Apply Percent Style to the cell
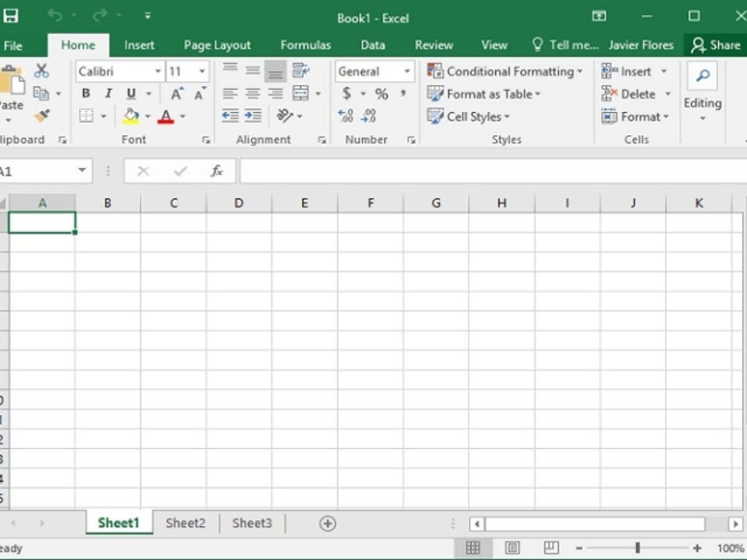Viewport: 747px width, 560px height. tap(382, 94)
